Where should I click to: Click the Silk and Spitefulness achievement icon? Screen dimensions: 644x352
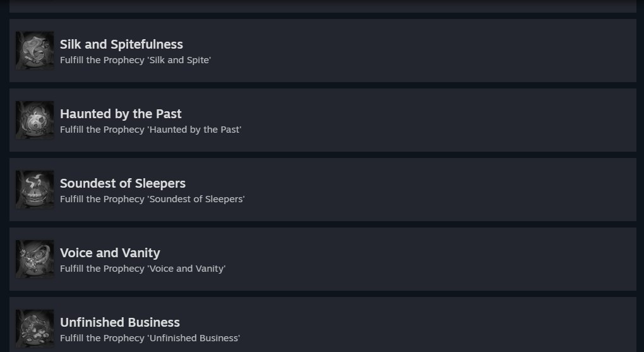[35, 51]
